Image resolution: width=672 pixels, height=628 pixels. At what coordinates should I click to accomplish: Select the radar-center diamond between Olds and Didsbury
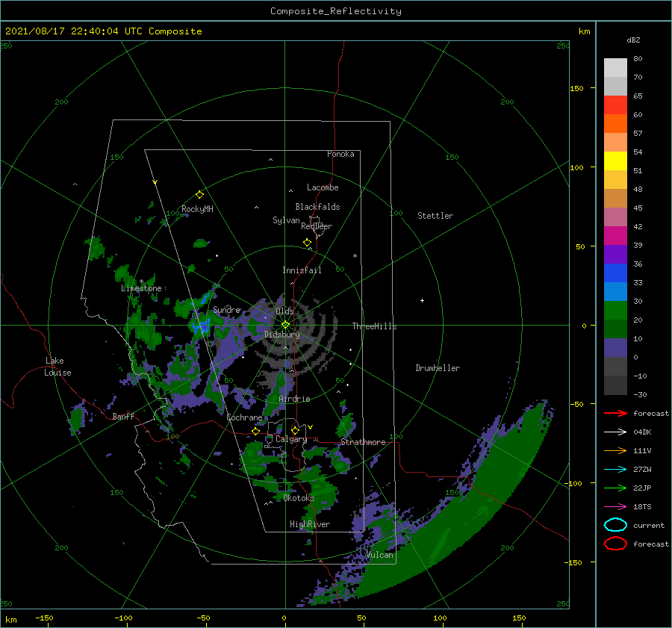pos(285,325)
